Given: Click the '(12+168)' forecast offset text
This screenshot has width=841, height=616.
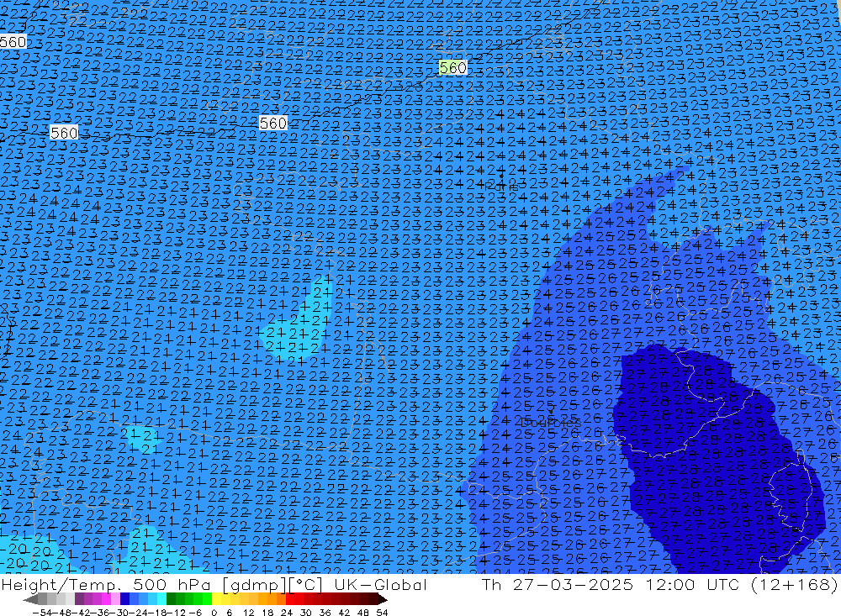Looking at the screenshot, I should [795, 584].
